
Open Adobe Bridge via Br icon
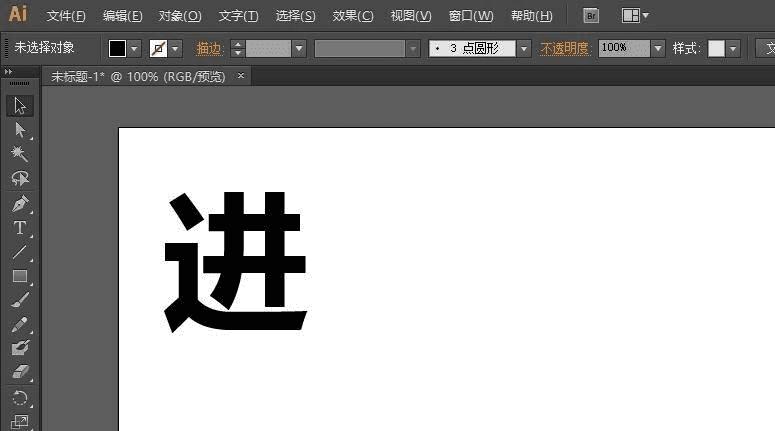click(x=591, y=16)
